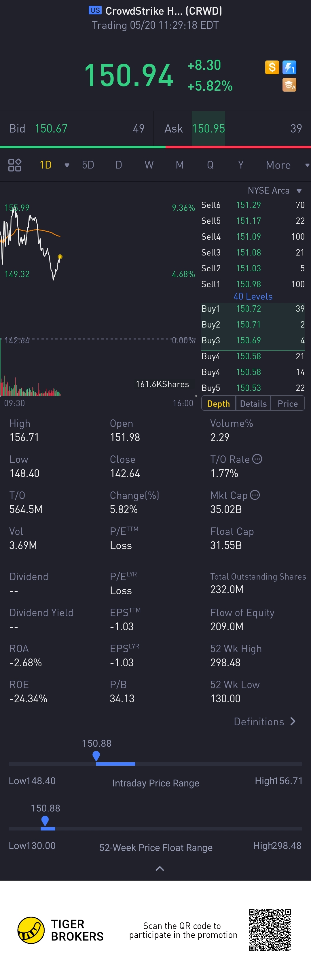This screenshot has height=980, width=311.
Task: Tap the bid/ask ratio bar
Action: pyautogui.click(x=155, y=147)
